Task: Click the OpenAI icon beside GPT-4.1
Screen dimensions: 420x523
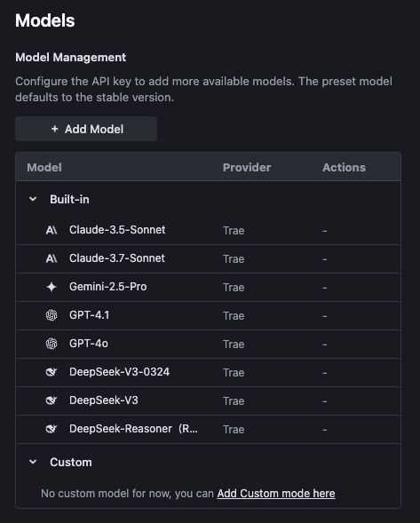Action: pyautogui.click(x=52, y=315)
